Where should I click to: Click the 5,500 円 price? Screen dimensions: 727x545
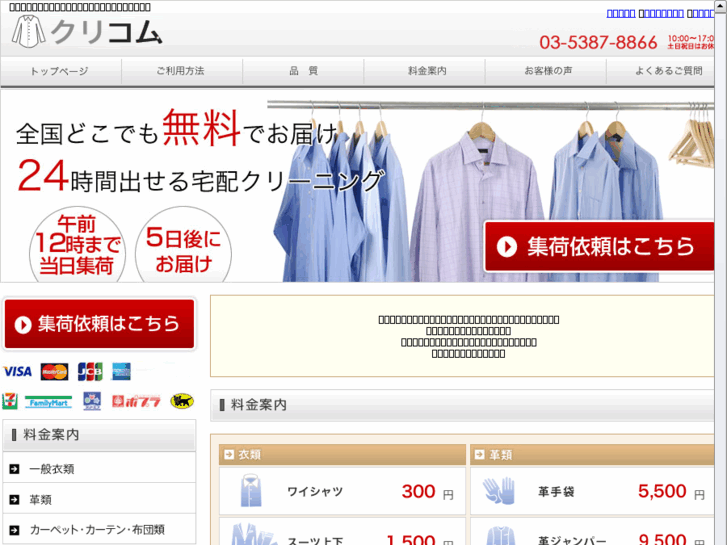(x=671, y=492)
